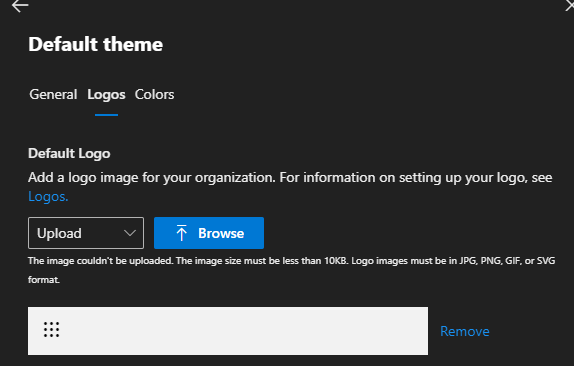Switch to the General tab
Screen dimensions: 574x366
pyautogui.click(x=53, y=94)
